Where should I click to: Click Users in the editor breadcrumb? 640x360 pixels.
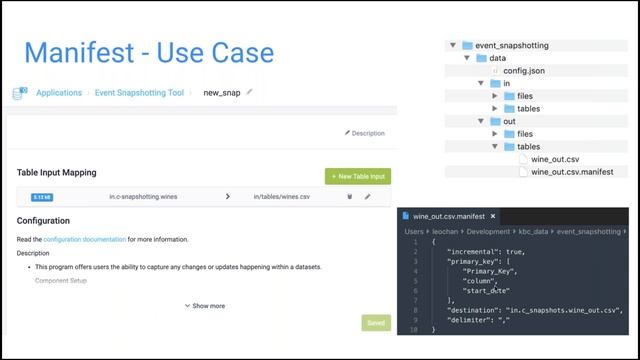[x=414, y=231]
